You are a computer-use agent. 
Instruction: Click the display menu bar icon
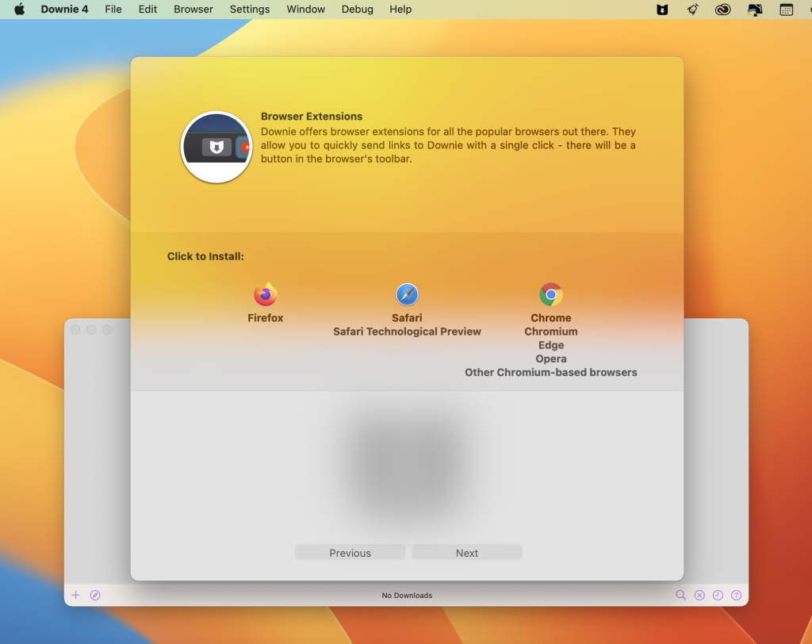click(x=755, y=10)
